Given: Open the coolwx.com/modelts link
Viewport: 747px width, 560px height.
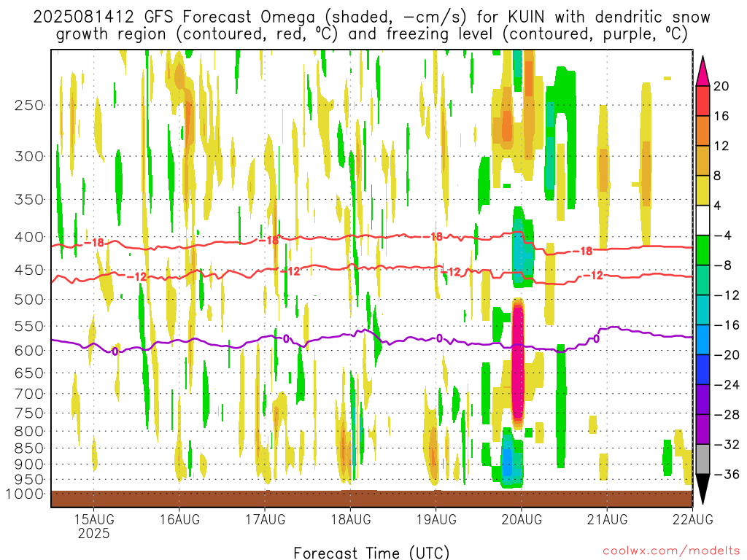Looking at the screenshot, I should (x=671, y=551).
